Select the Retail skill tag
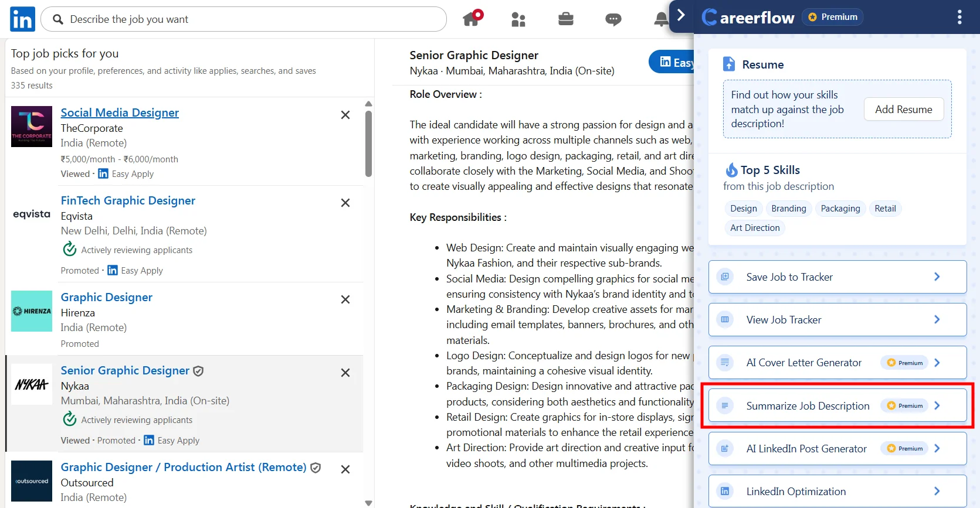 click(x=885, y=209)
